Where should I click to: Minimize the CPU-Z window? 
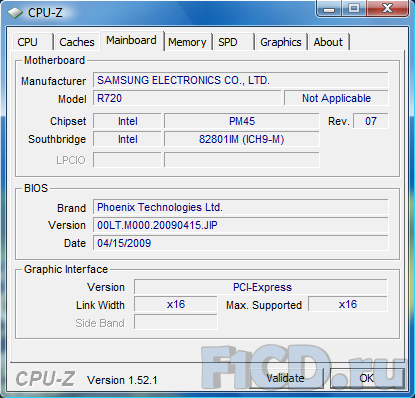(x=329, y=8)
